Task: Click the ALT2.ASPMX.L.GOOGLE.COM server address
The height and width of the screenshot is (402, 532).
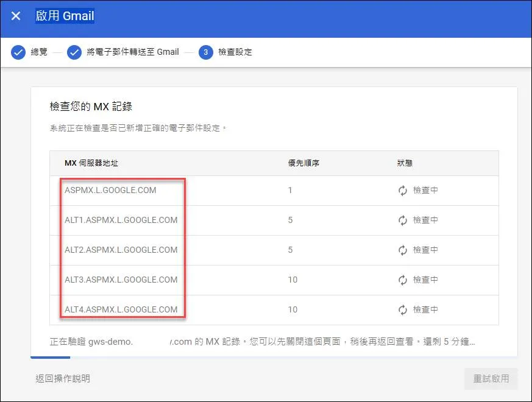Action: tap(121, 250)
